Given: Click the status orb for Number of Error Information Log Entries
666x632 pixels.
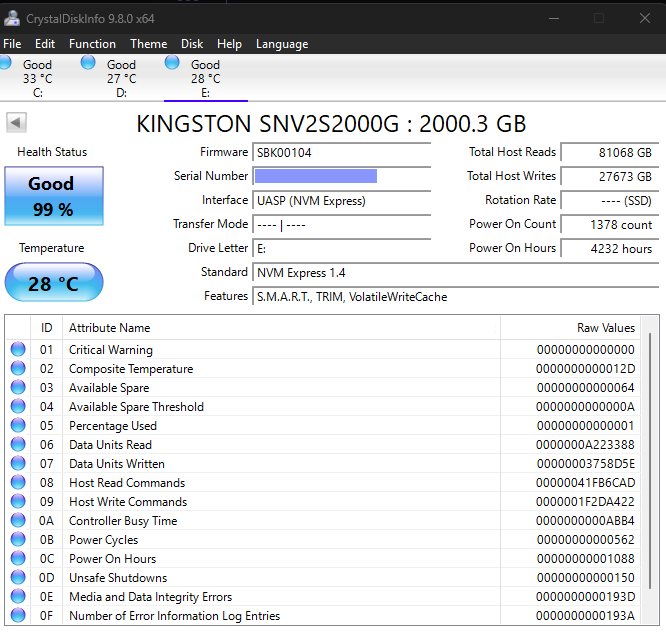Looking at the screenshot, I should [x=18, y=615].
